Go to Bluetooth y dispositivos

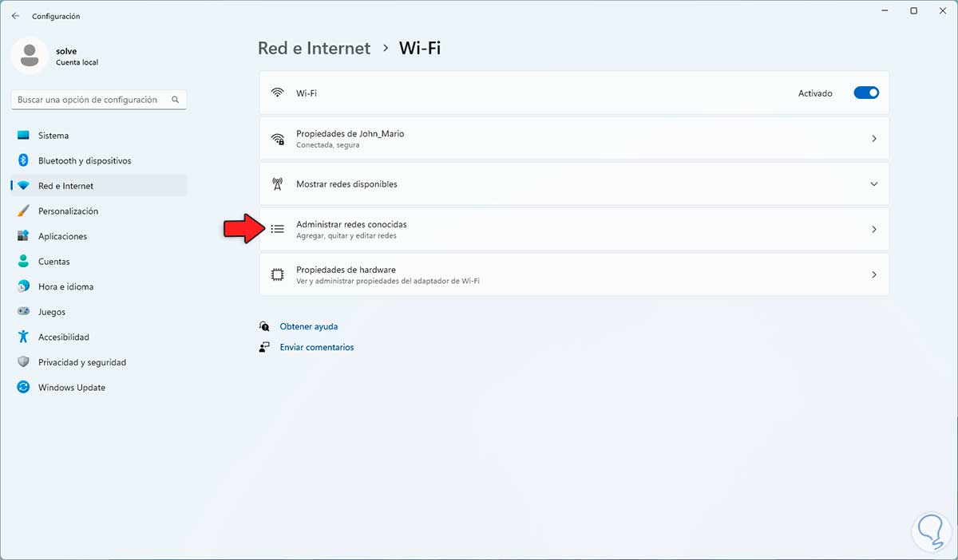pos(99,160)
